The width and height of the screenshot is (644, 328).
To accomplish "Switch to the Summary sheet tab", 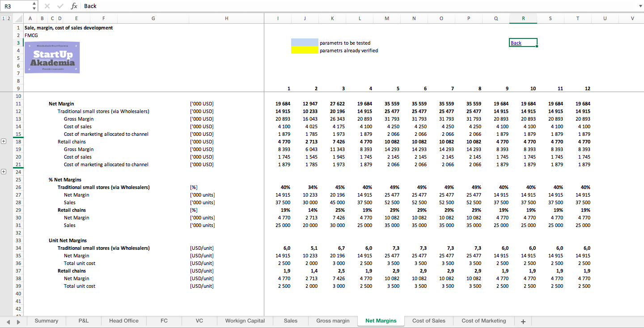I will tap(47, 321).
